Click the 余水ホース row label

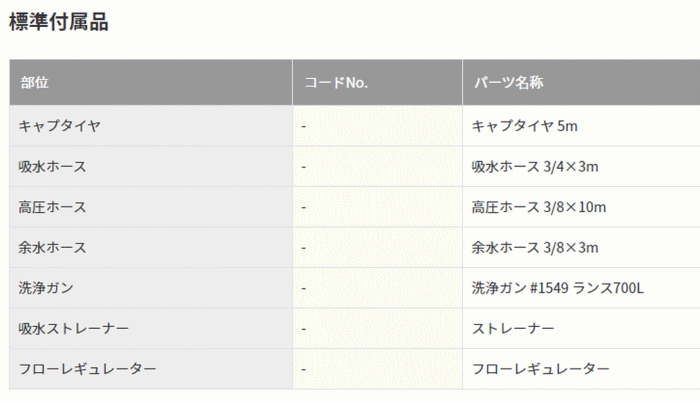[x=52, y=247]
